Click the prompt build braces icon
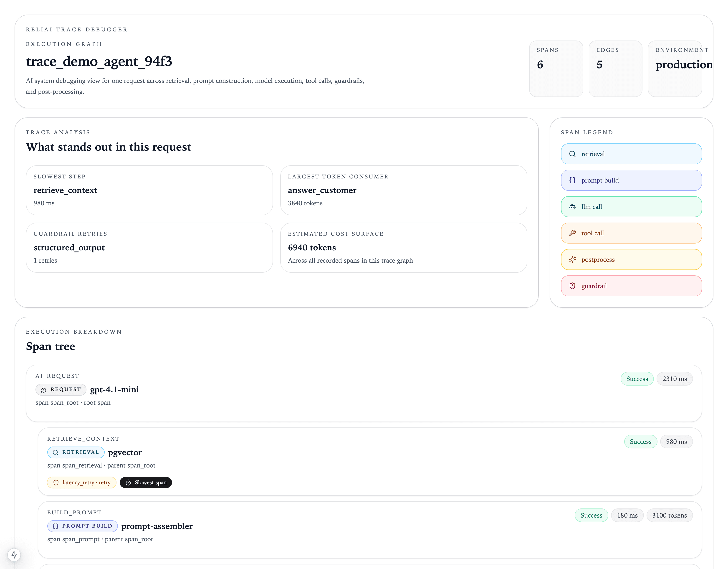 point(572,180)
